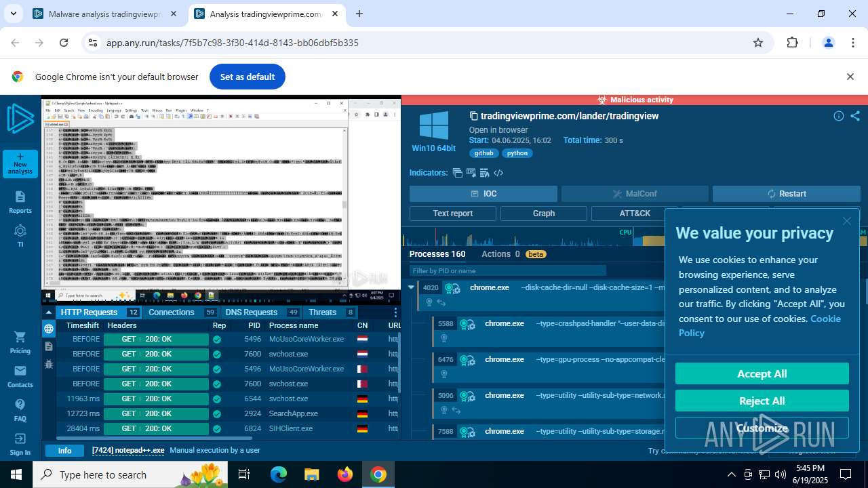Click the Restart analysis button
The height and width of the screenshot is (488, 868).
pyautogui.click(x=786, y=194)
